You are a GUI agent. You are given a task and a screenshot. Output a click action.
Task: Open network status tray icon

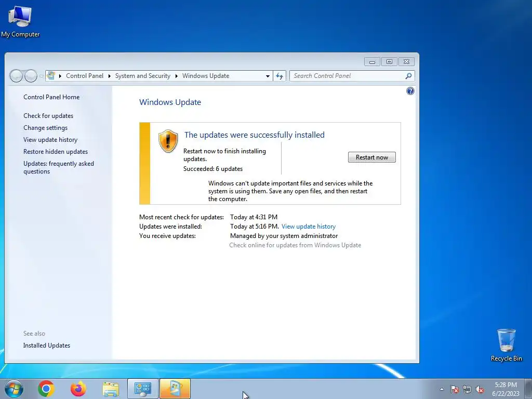pyautogui.click(x=467, y=389)
